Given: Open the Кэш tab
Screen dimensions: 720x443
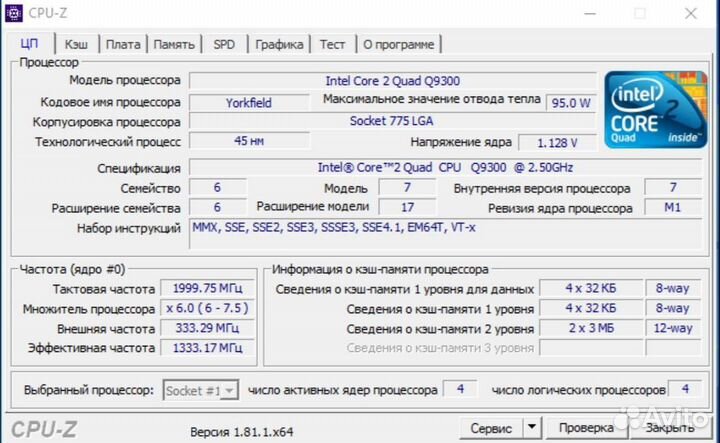Looking at the screenshot, I should click(x=76, y=44).
